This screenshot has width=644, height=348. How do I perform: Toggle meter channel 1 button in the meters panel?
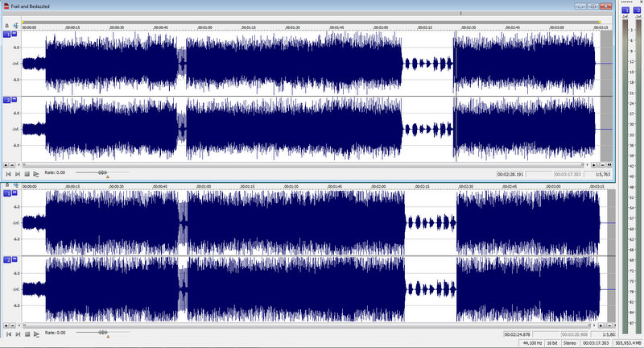click(625, 10)
